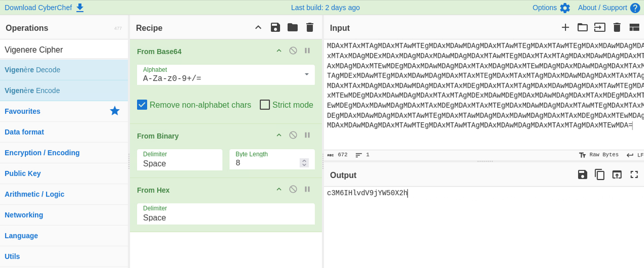Click the download arrow icon
644x268 pixels.
[x=80, y=8]
